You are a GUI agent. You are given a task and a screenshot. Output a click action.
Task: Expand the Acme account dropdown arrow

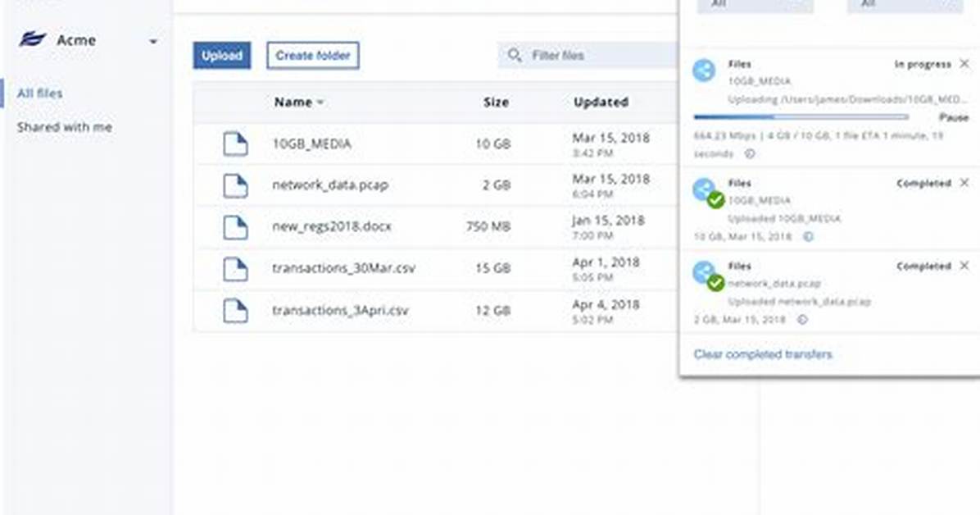153,41
